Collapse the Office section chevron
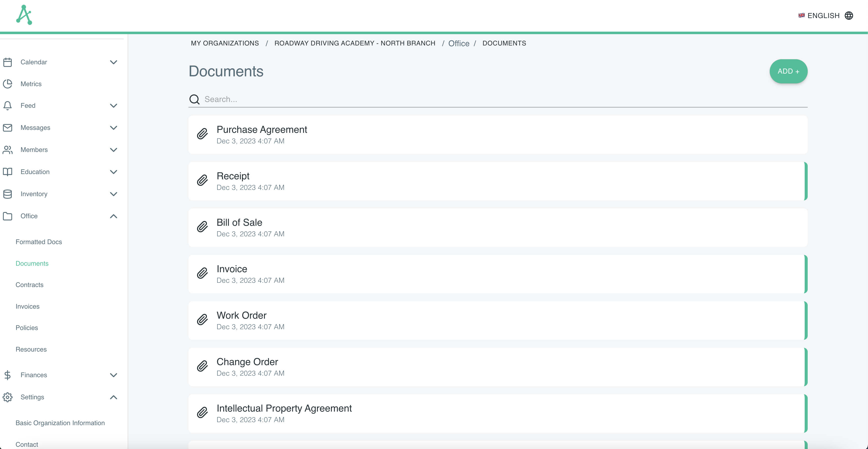The width and height of the screenshot is (868, 449). pyautogui.click(x=114, y=216)
